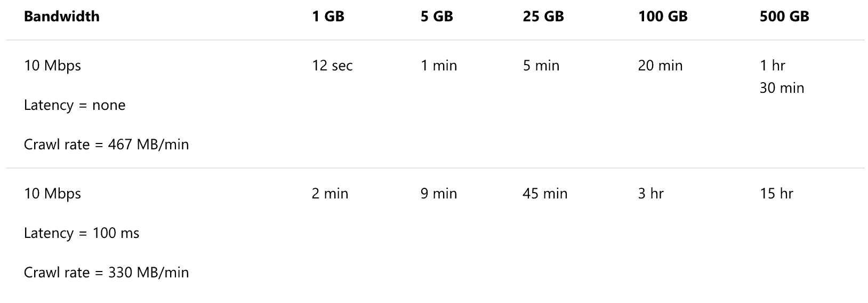Click the 12 sec cell
Viewport: 868px width, 303px height.
point(332,66)
